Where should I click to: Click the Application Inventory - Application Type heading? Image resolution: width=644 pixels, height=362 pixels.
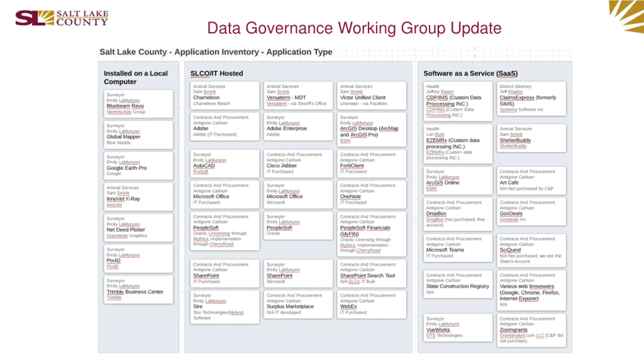click(216, 52)
